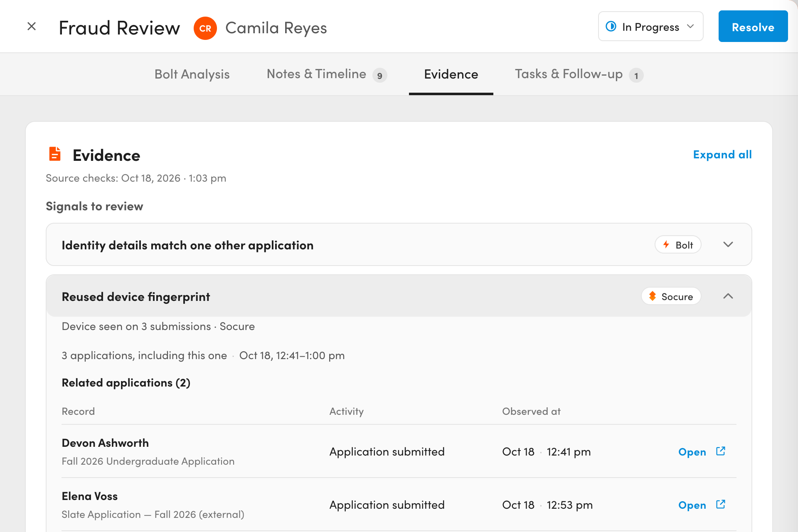Click 'Devon Ashworth' record name

pos(105,443)
